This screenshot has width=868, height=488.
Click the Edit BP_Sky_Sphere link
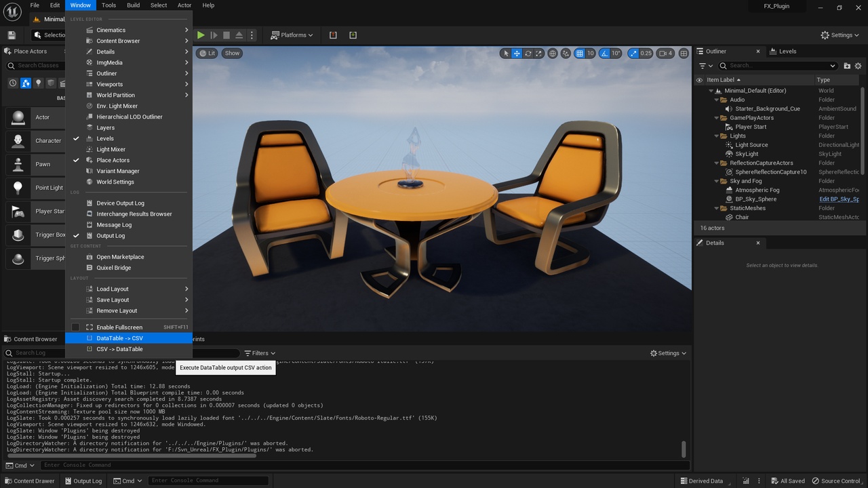pyautogui.click(x=839, y=199)
